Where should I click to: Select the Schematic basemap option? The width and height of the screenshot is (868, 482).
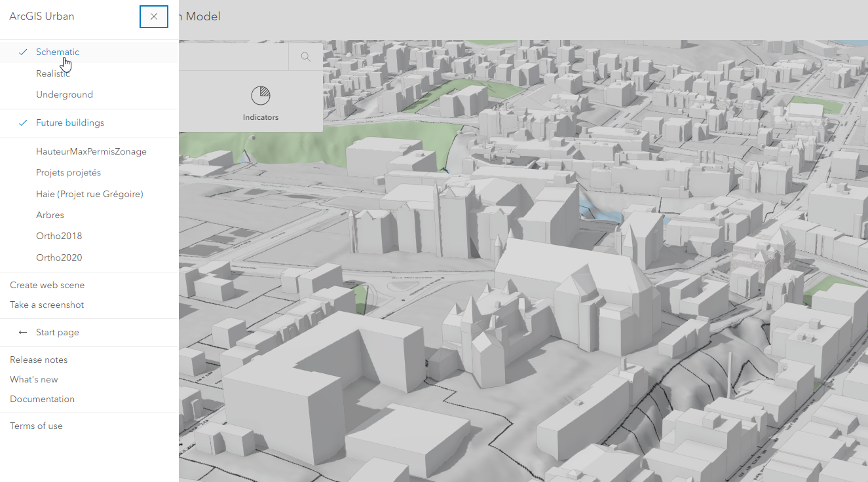(58, 52)
